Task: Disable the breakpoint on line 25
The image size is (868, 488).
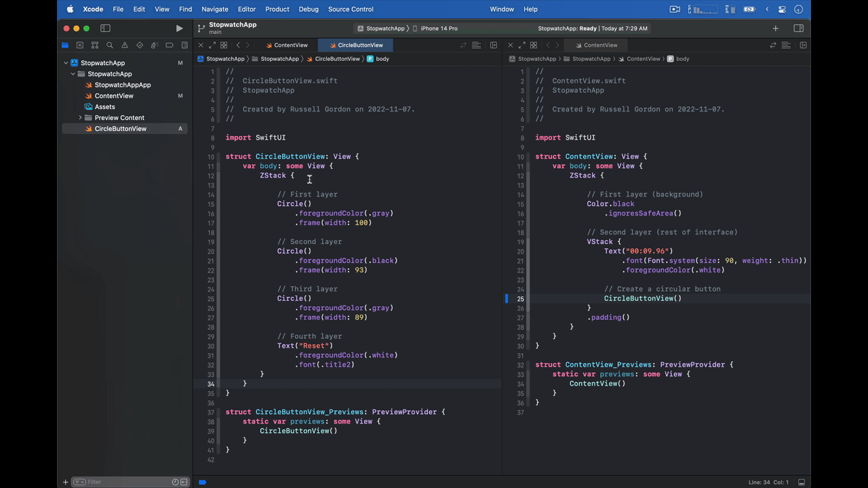Action: 506,298
